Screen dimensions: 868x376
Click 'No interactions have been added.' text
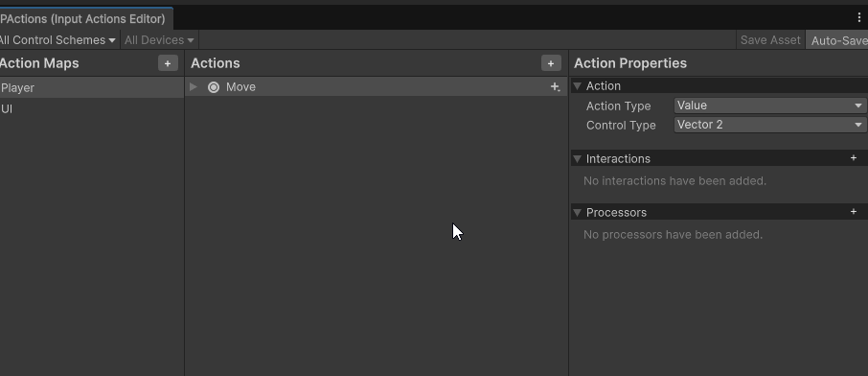coord(674,180)
